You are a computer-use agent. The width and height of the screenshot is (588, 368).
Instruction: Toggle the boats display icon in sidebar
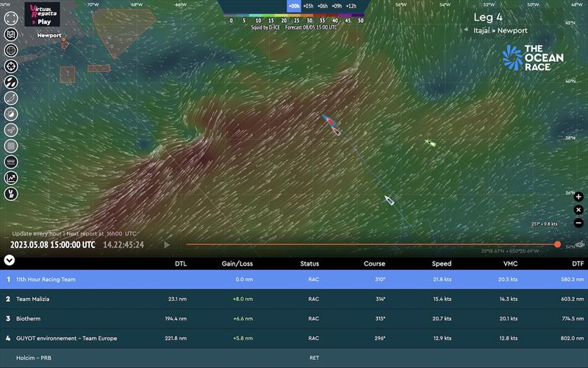[11, 82]
